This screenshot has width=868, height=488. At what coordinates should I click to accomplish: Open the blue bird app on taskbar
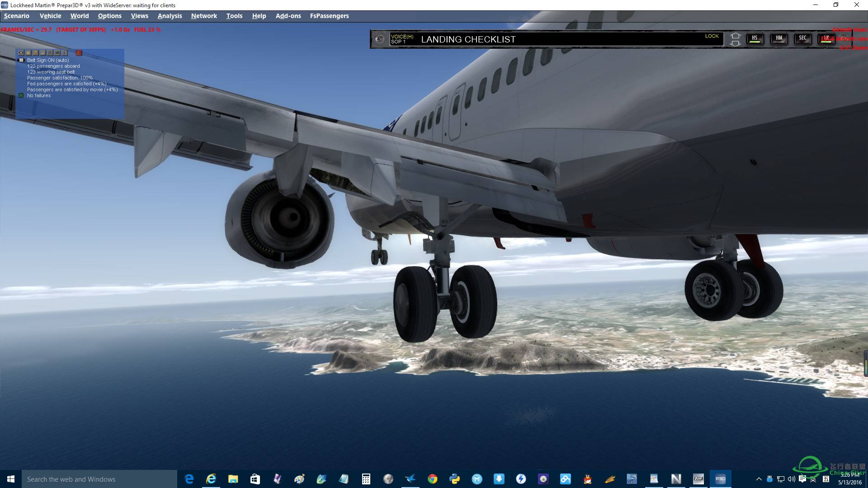(x=410, y=479)
